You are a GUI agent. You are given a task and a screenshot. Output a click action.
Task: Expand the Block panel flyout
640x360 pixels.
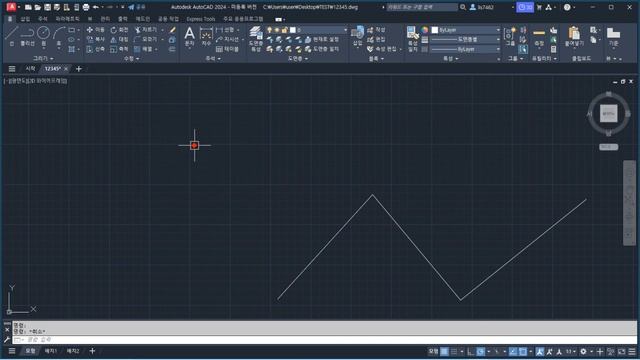pyautogui.click(x=376, y=58)
